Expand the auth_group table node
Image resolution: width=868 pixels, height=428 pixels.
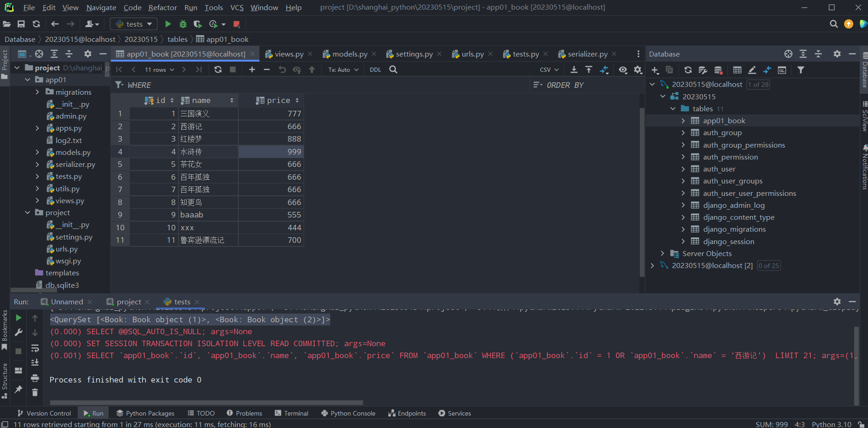pyautogui.click(x=683, y=133)
